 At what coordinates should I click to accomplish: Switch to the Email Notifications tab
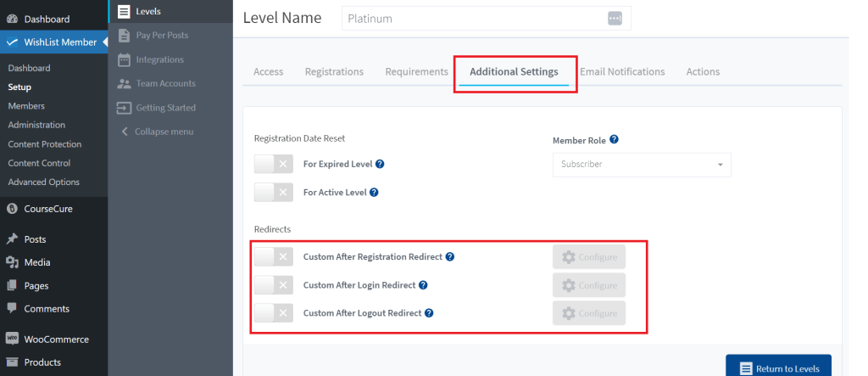tap(622, 71)
